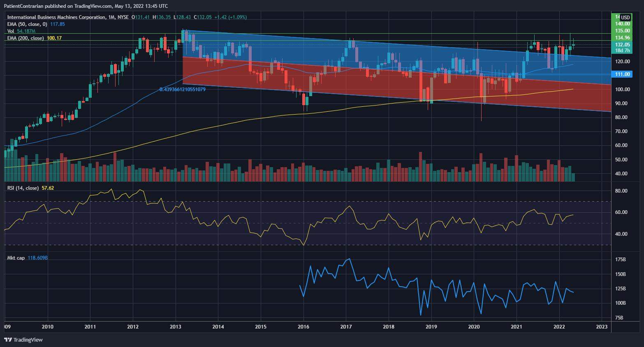Click the 2022 year label on time axis
Screen dimensions: 644x347
pos(559,327)
